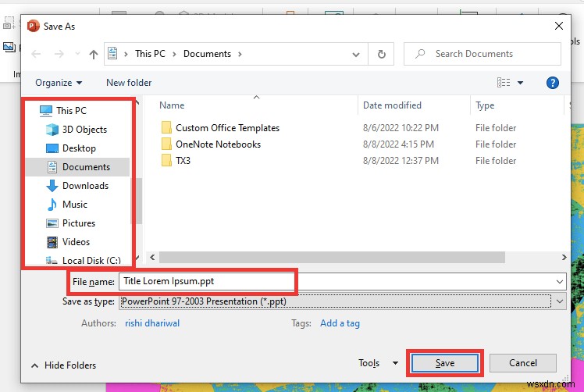Click the Forward navigation arrow
Image resolution: width=584 pixels, height=392 pixels.
pyautogui.click(x=59, y=54)
